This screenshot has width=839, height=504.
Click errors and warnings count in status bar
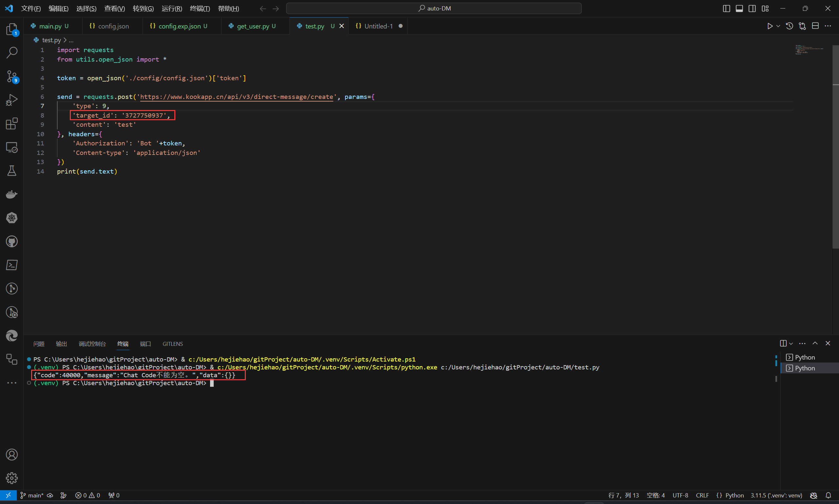tap(88, 495)
